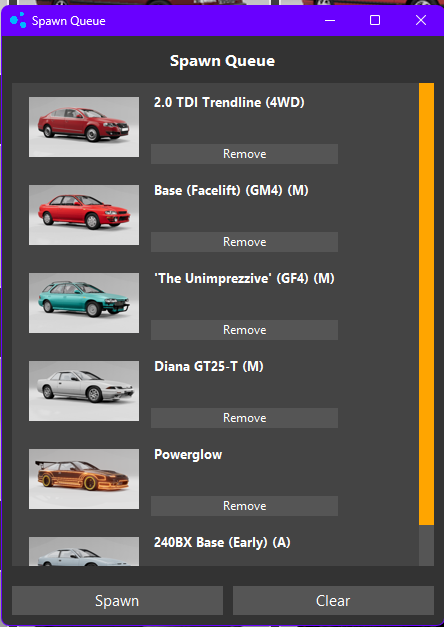
Task: Remove the 2.0 TDI Trendline (4WD) entry
Action: [244, 154]
